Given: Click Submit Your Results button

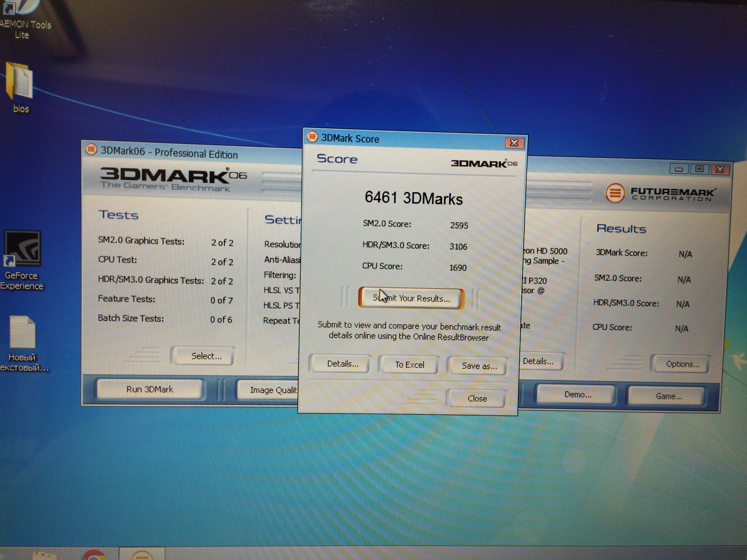Looking at the screenshot, I should point(411,298).
